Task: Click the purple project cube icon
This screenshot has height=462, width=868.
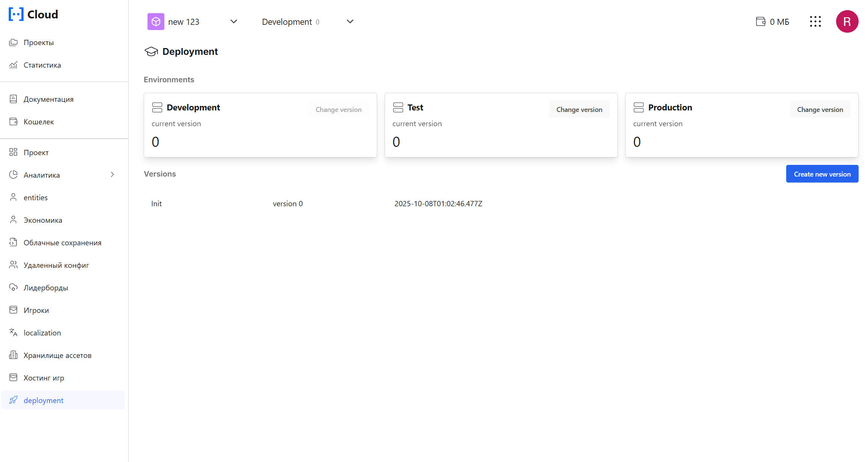Action: pos(156,21)
